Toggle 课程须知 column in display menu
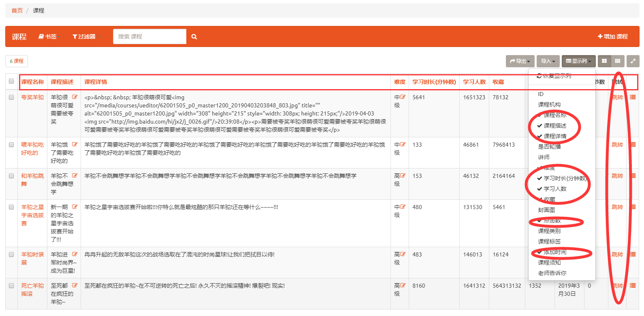Image resolution: width=644 pixels, height=316 pixels. pyautogui.click(x=562, y=263)
